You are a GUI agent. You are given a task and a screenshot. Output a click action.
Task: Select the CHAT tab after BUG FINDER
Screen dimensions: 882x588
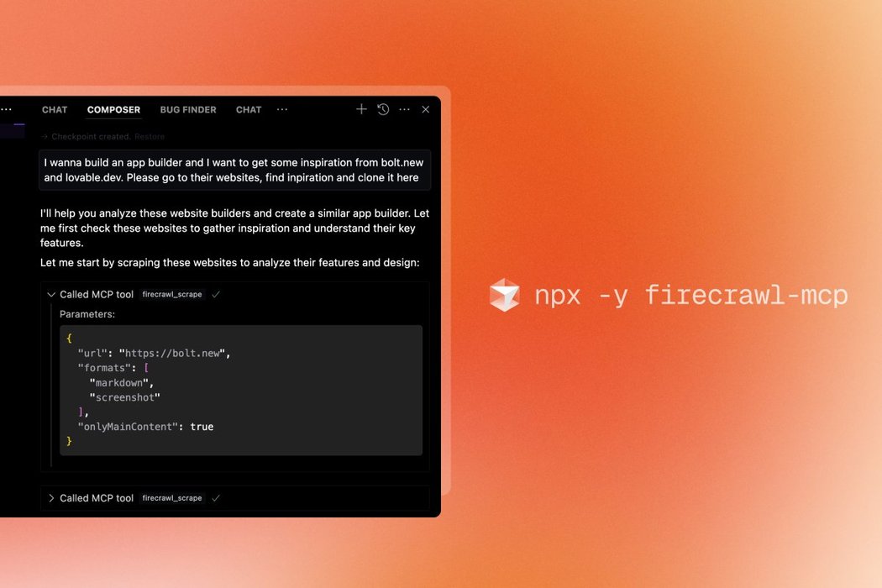coord(249,110)
